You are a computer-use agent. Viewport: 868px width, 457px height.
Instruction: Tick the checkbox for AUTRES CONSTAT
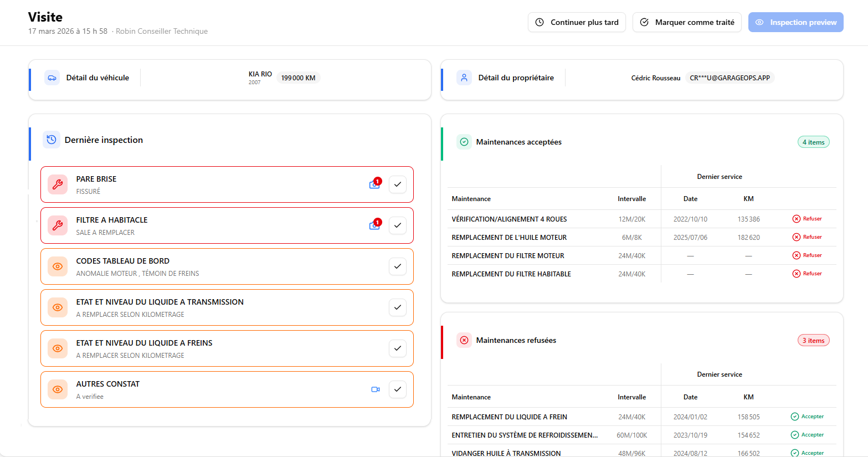click(398, 389)
